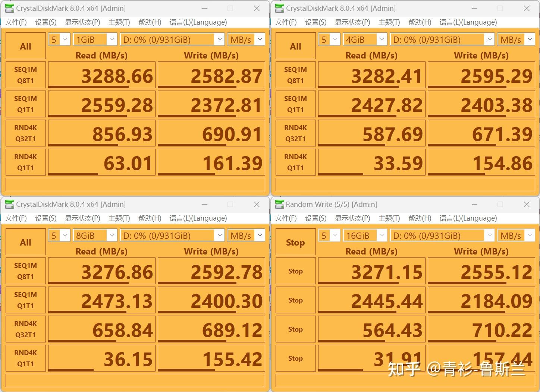Click the 689.12 write result in 8GiB window

[211, 329]
